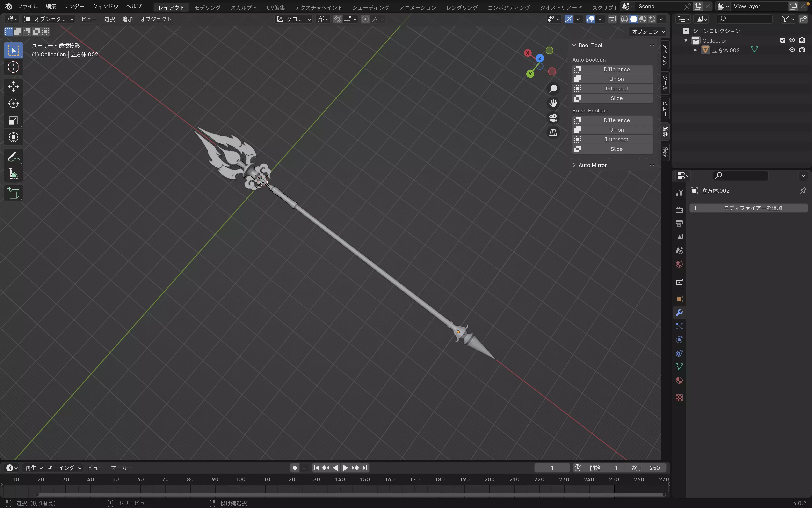Screen dimensions: 812x508
Task: Collapse the Bool Tool panel
Action: pos(574,45)
